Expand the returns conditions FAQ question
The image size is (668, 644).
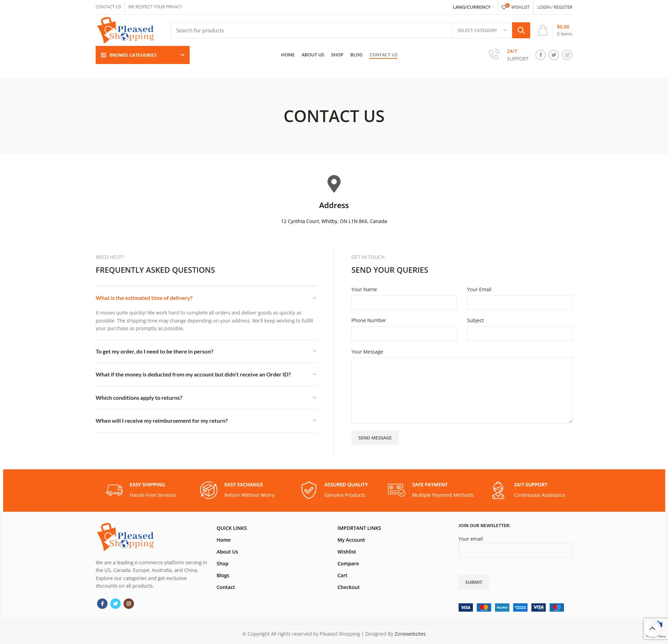pyautogui.click(x=206, y=397)
